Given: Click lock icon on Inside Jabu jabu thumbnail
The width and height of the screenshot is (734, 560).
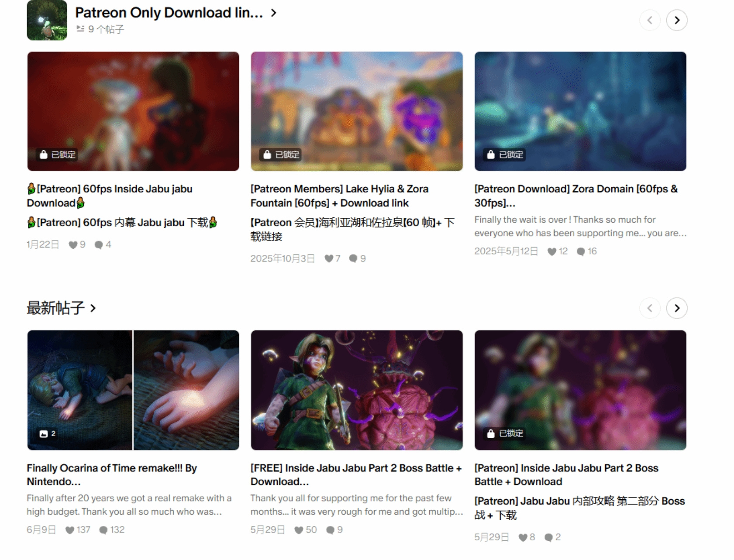Looking at the screenshot, I should click(43, 155).
